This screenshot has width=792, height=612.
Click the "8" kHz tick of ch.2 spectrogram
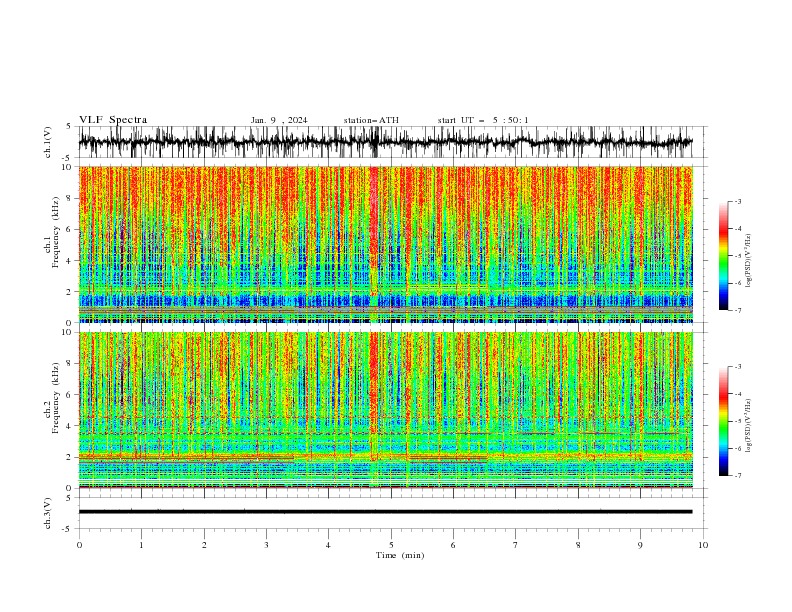coord(70,364)
